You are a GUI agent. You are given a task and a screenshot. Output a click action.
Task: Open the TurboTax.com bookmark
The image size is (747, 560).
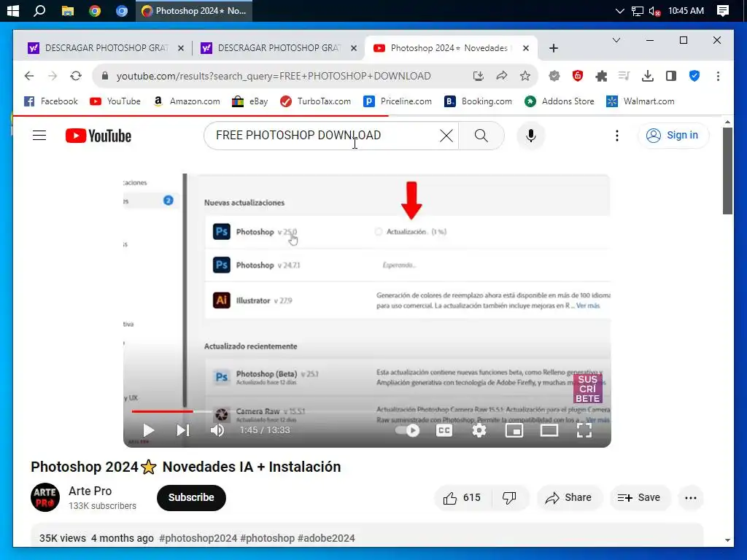[315, 101]
